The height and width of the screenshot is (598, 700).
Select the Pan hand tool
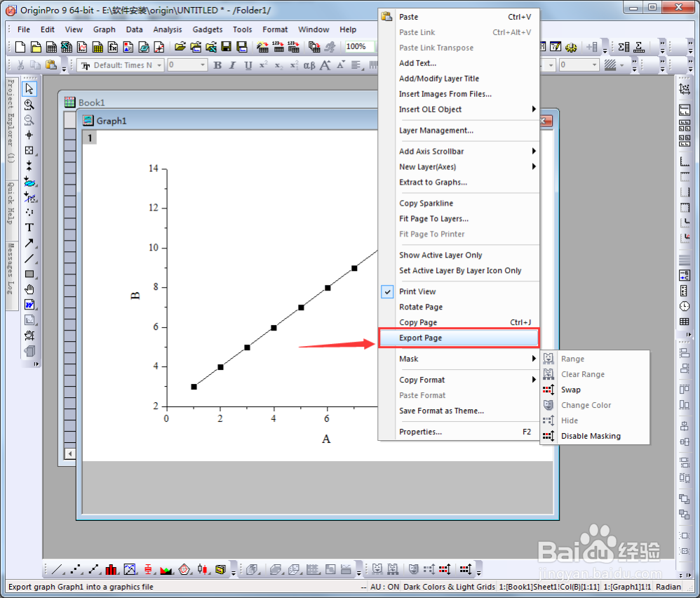pyautogui.click(x=29, y=289)
